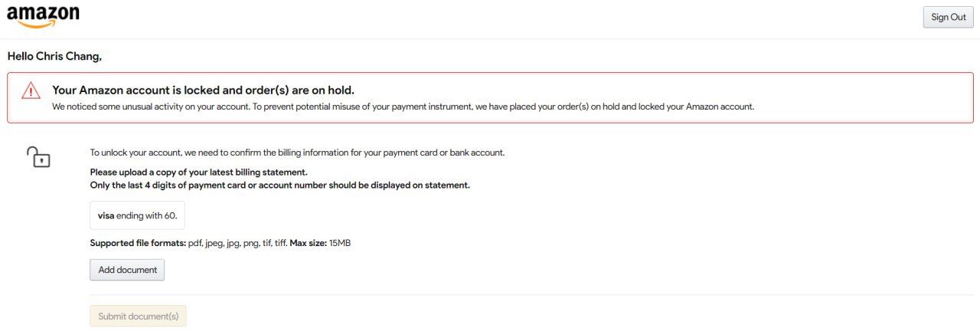Click the 'We noticed some unusual activity' message
The height and width of the screenshot is (335, 980).
tap(403, 107)
